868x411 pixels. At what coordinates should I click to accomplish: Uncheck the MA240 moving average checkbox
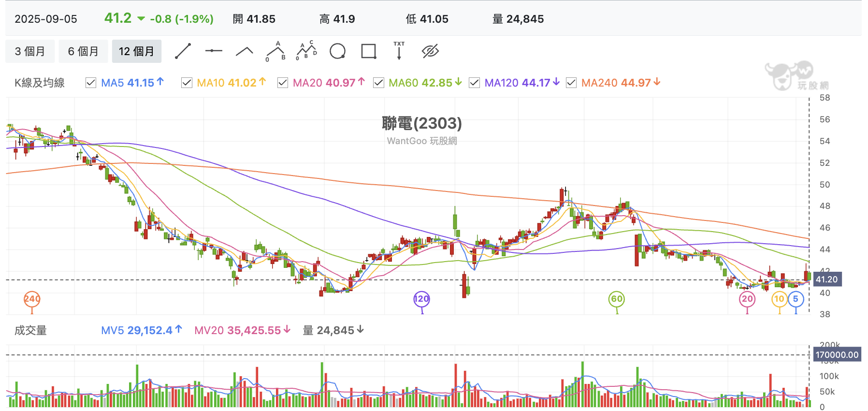click(571, 83)
